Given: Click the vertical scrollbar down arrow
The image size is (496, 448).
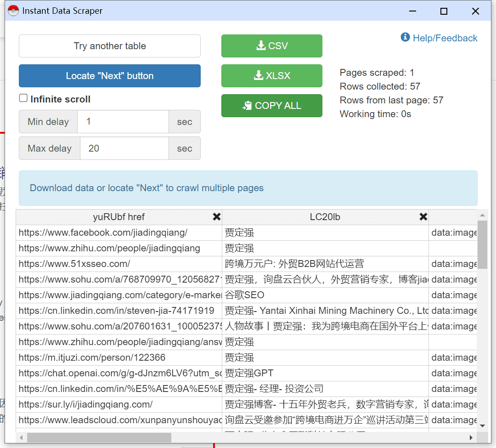Looking at the screenshot, I should pyautogui.click(x=482, y=425).
